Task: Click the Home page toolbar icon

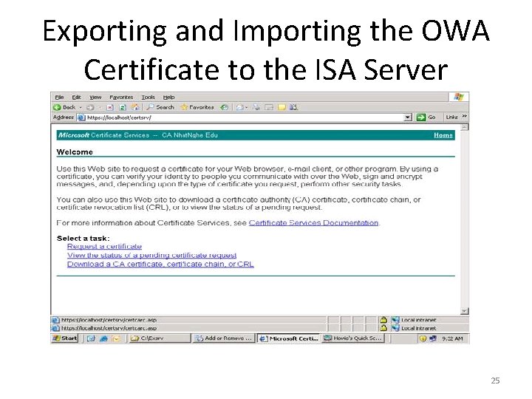Action: tap(135, 107)
